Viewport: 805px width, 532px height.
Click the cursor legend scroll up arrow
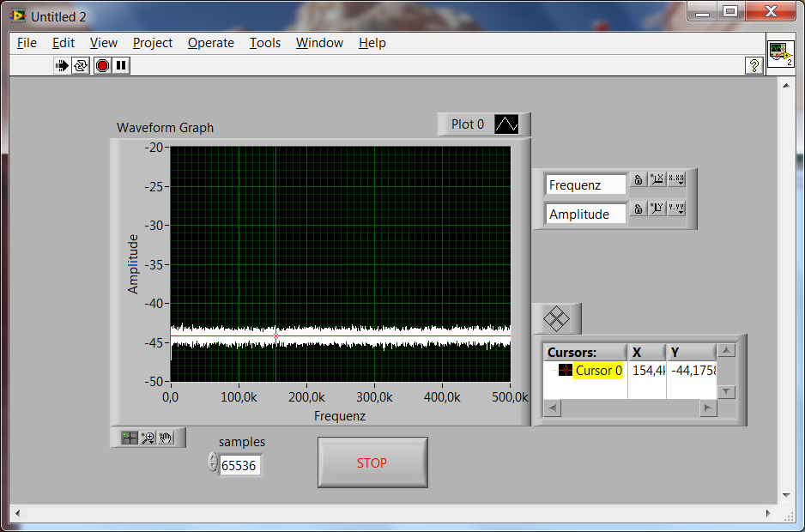coord(726,351)
